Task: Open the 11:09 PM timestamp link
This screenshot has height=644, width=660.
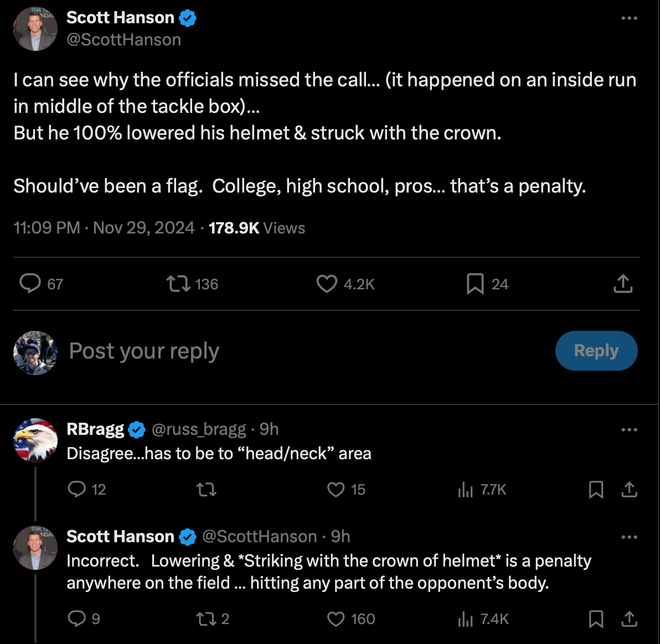Action: 47,228
